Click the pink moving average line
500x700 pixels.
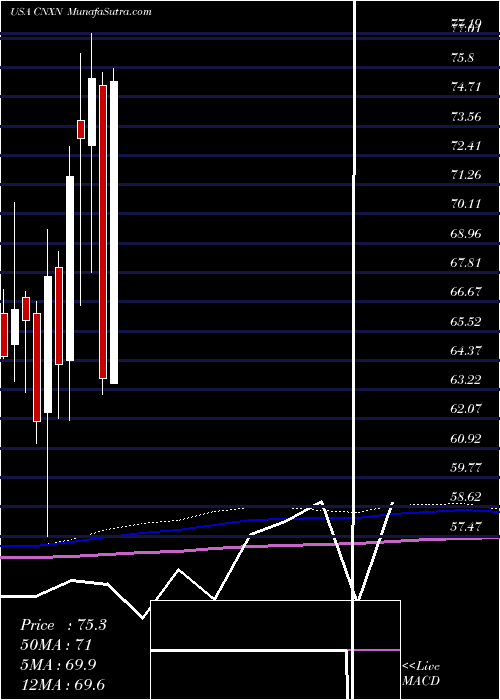(x=250, y=547)
